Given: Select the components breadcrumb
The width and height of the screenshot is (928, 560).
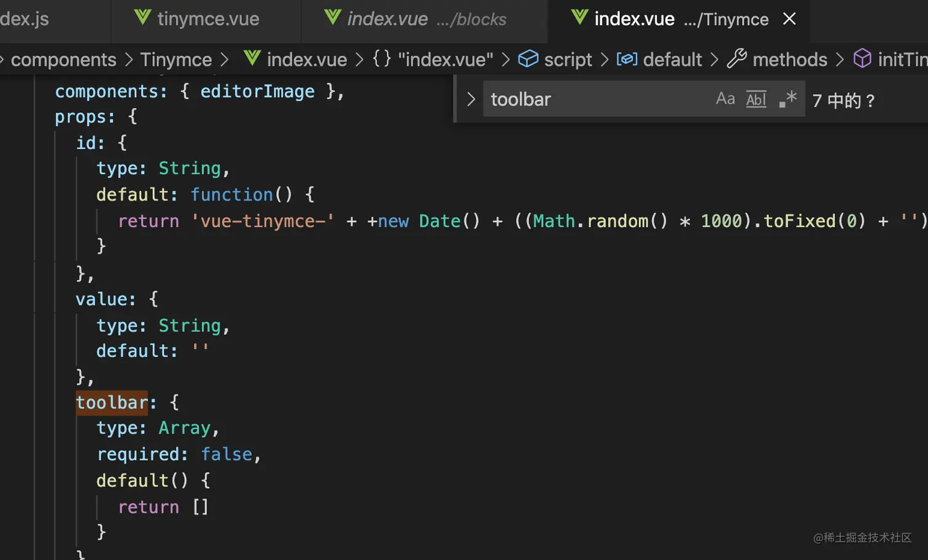Looking at the screenshot, I should pyautogui.click(x=63, y=59).
